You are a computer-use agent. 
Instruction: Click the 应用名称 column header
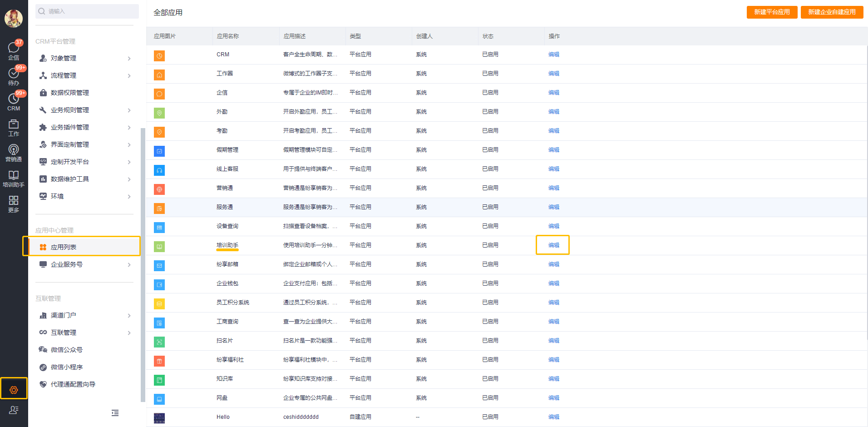tap(228, 36)
